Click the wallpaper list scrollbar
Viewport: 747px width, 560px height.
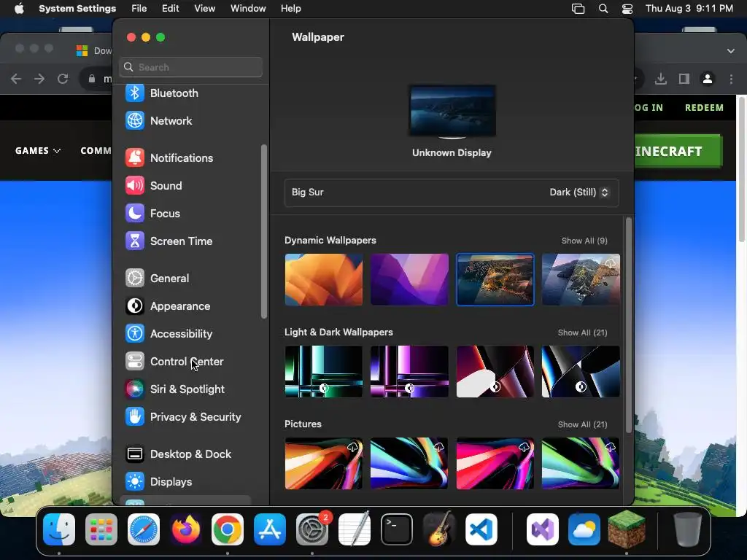click(628, 324)
